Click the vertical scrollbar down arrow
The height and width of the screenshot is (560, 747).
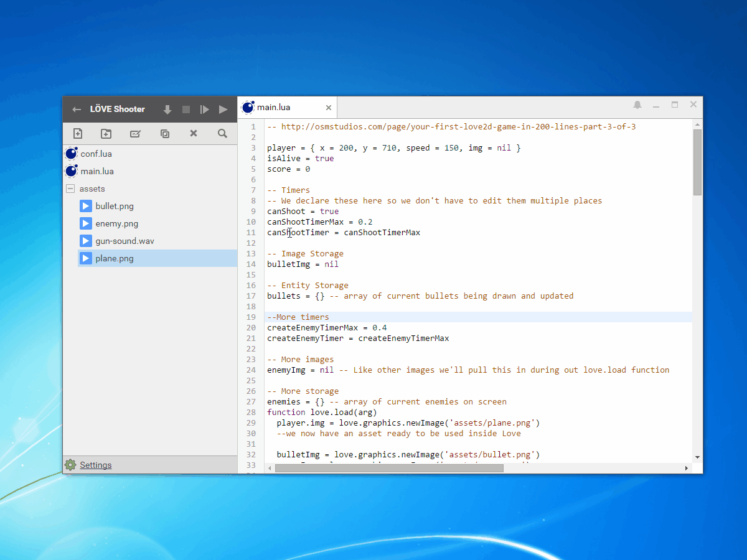click(x=697, y=457)
